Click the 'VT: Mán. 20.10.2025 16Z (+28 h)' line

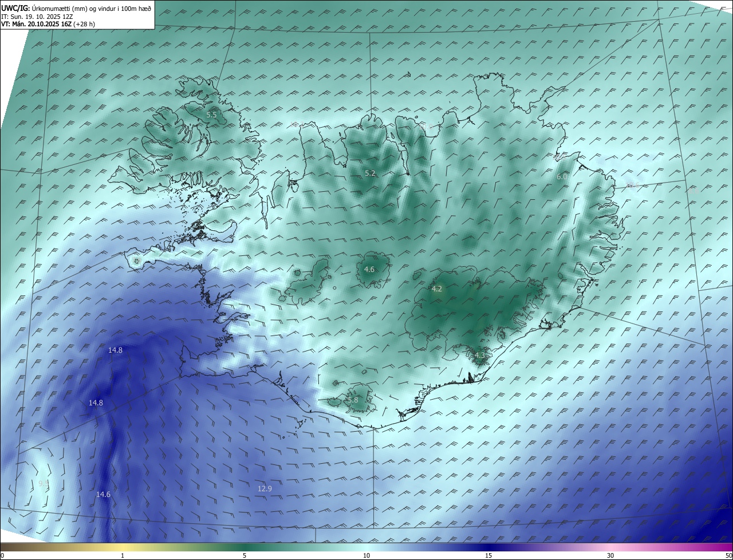tap(48, 24)
